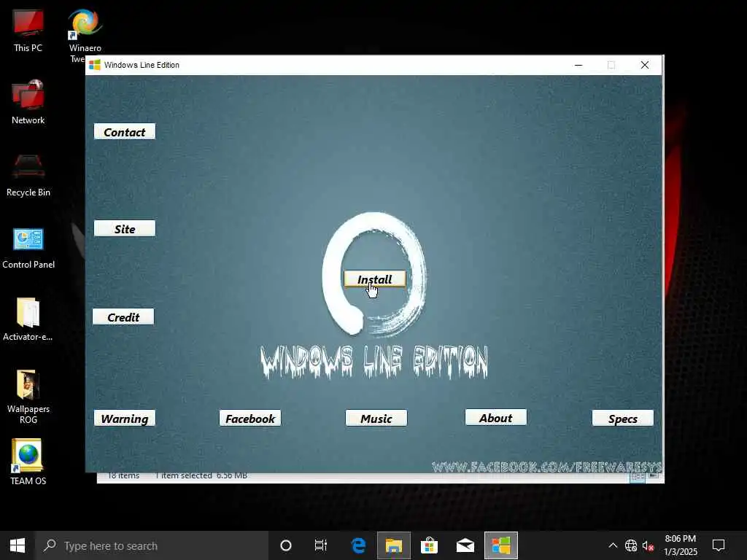Open Microsoft Store from the taskbar
Image resolution: width=747 pixels, height=560 pixels.
point(429,545)
